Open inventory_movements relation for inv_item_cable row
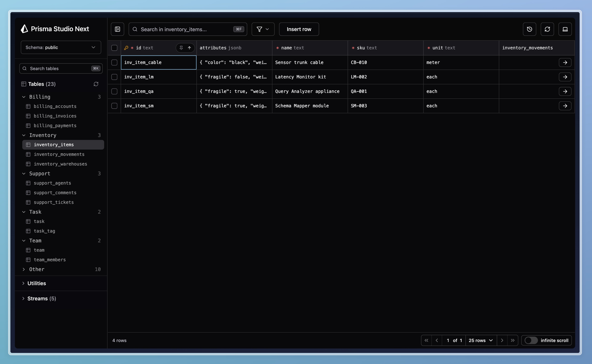 [x=565, y=62]
